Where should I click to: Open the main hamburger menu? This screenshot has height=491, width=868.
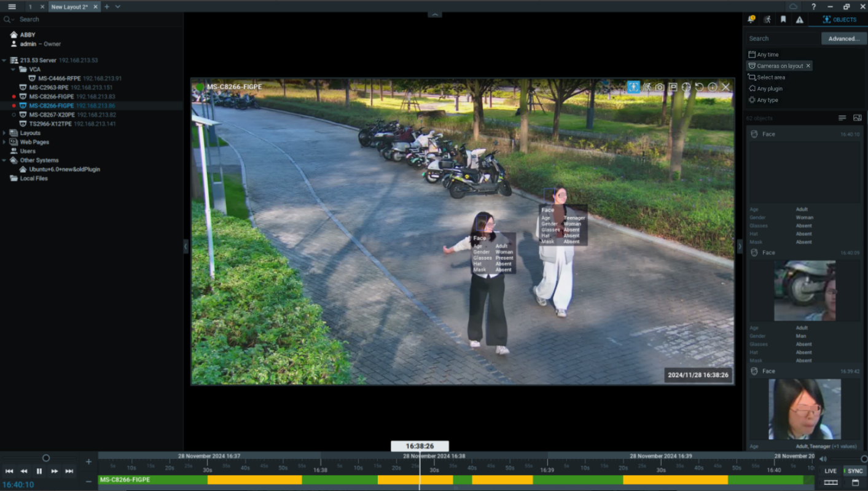pyautogui.click(x=12, y=7)
